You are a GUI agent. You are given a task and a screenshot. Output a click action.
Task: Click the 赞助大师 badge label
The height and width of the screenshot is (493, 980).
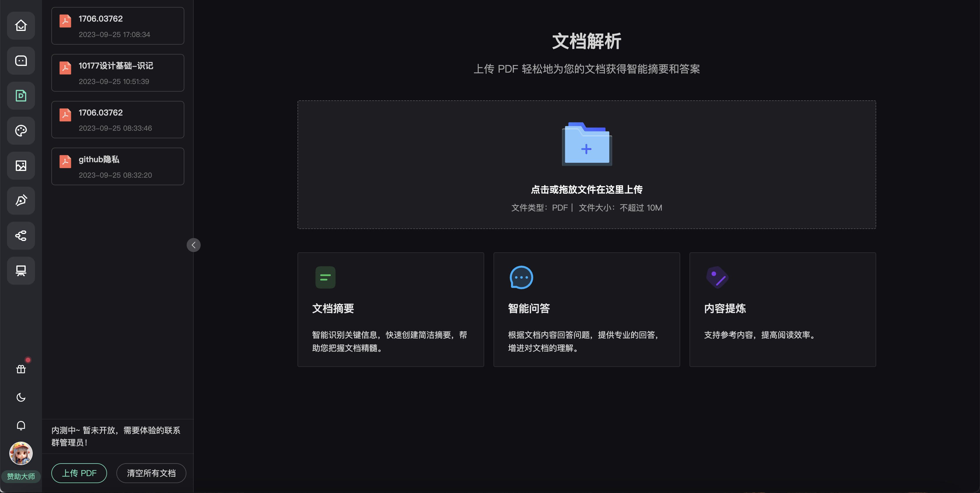[21, 476]
